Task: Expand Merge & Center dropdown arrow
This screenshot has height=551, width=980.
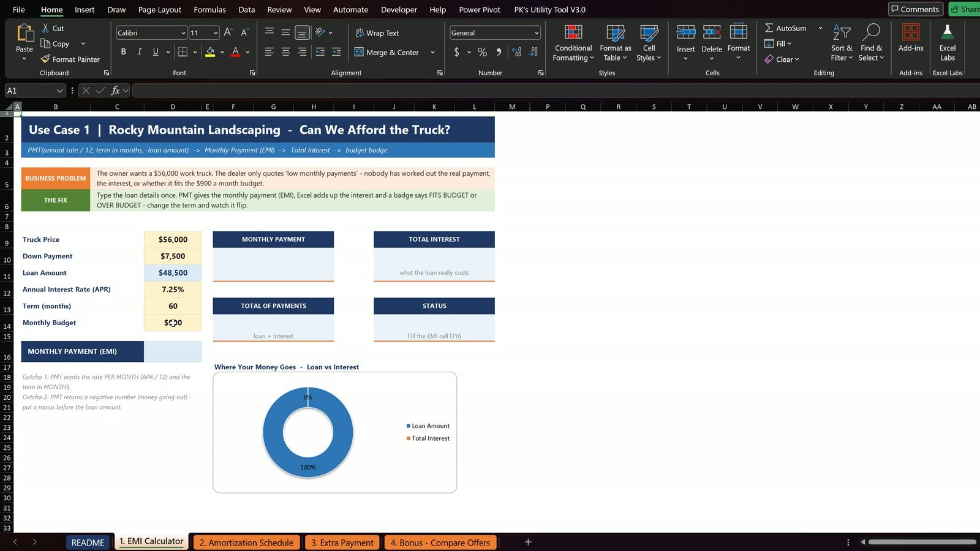Action: [x=432, y=53]
